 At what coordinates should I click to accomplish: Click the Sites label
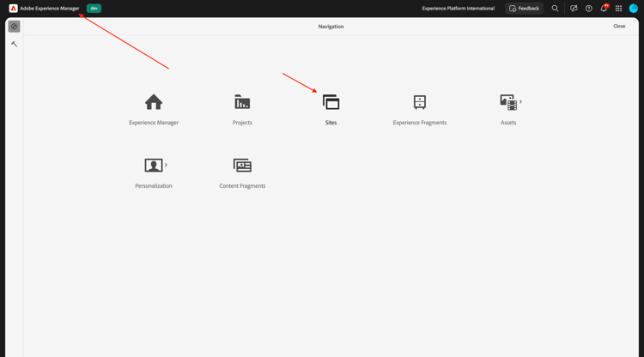(x=331, y=123)
